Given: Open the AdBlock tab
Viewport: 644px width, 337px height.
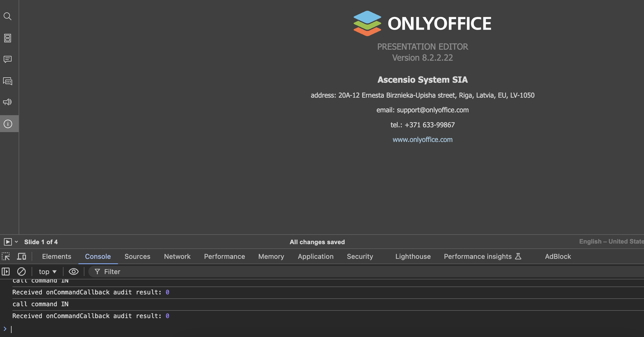Looking at the screenshot, I should pos(558,256).
